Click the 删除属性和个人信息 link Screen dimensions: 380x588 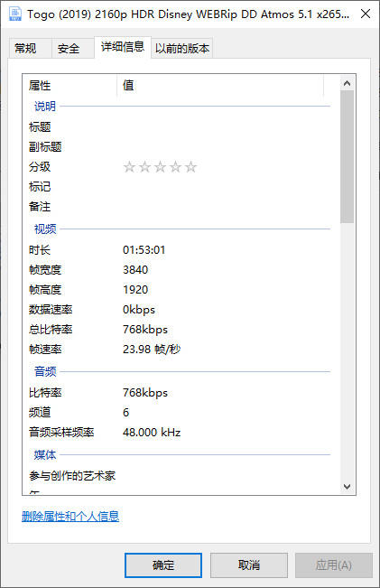tap(70, 517)
